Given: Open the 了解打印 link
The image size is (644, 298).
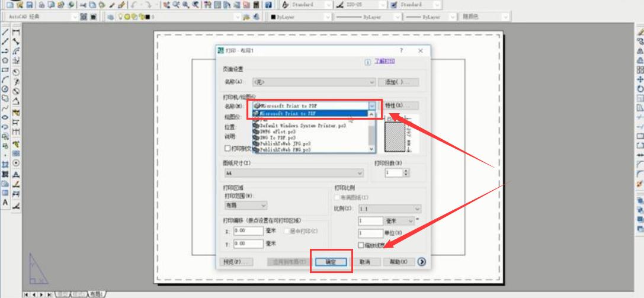Looking at the screenshot, I should tap(385, 61).
